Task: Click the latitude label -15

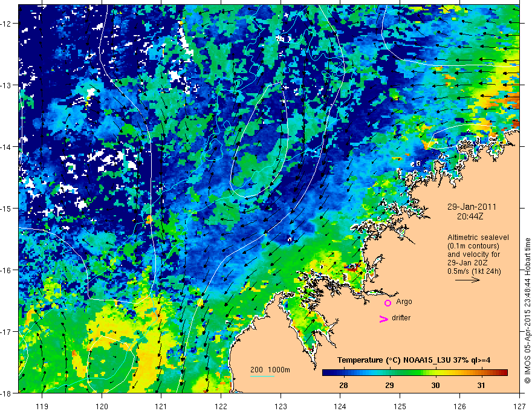Action: (7, 209)
